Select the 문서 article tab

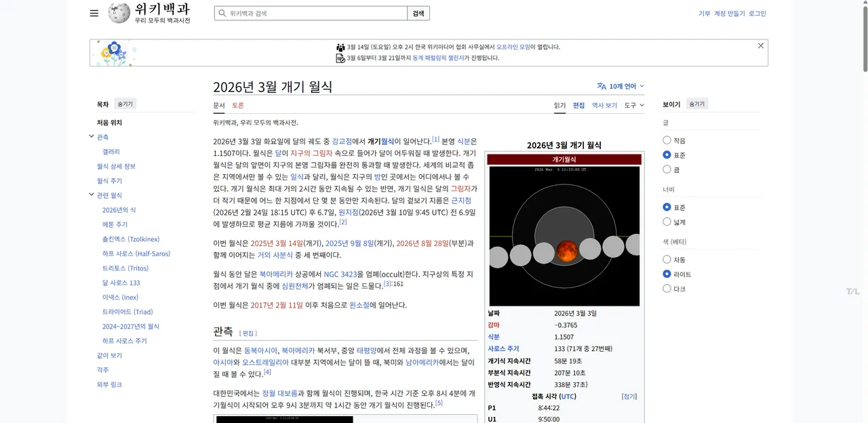tap(219, 105)
